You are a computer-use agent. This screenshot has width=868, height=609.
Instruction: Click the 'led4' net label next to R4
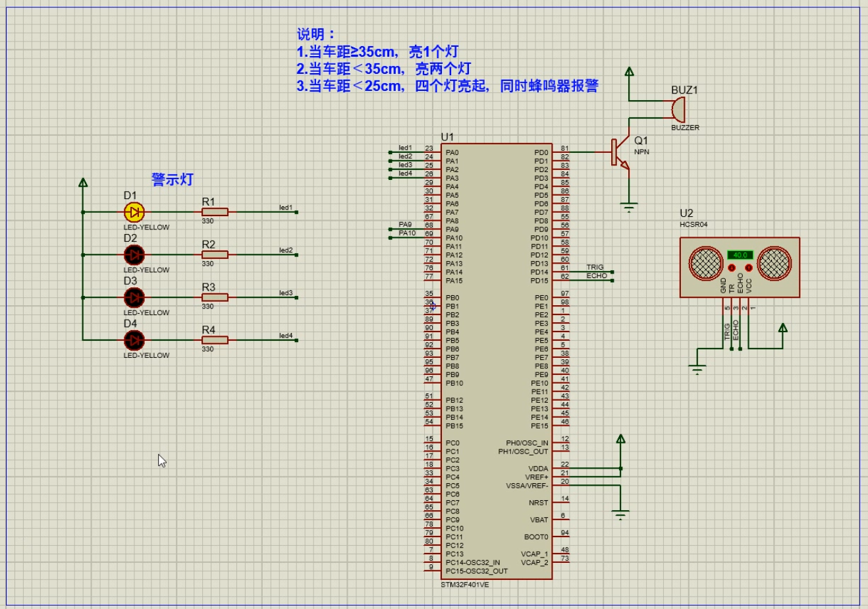click(286, 335)
